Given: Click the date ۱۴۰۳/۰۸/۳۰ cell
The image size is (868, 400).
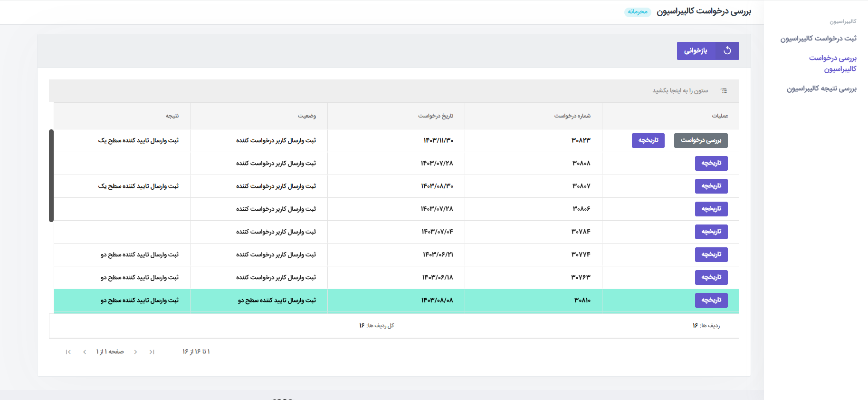Looking at the screenshot, I should [x=396, y=186].
